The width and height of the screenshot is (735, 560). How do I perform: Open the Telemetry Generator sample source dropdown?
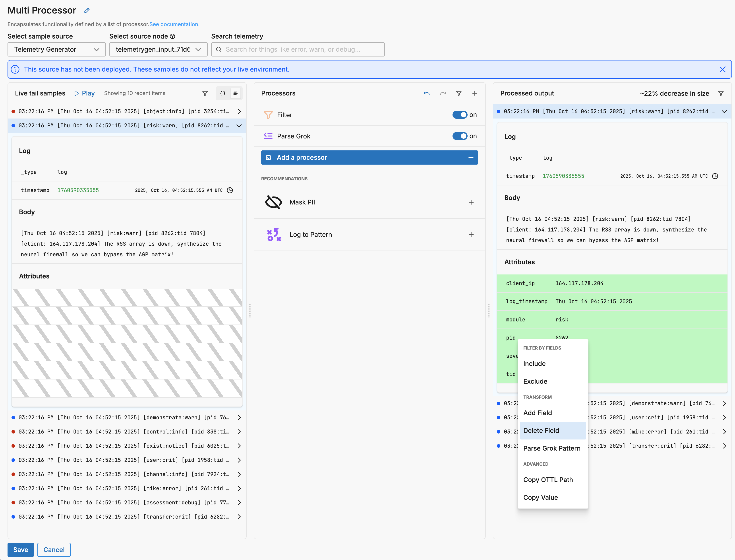click(x=57, y=49)
